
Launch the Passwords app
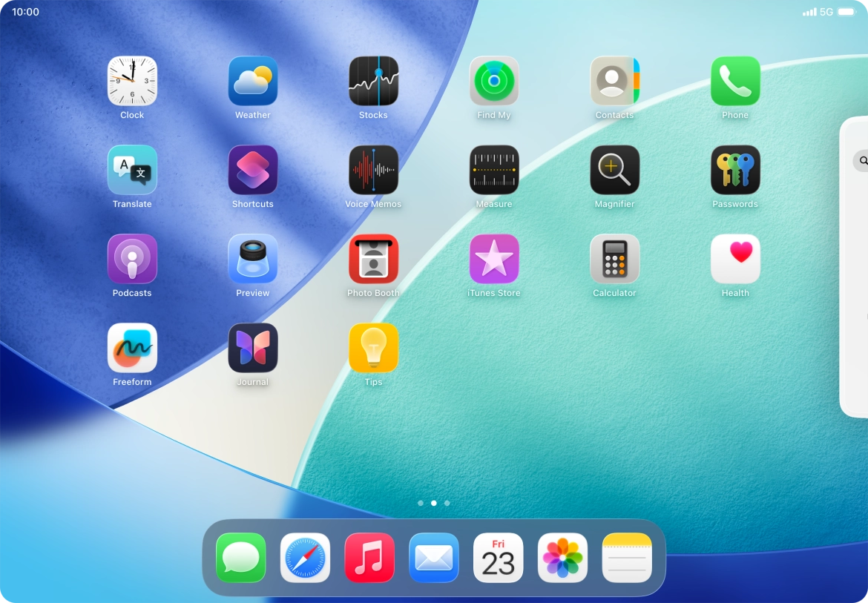[x=735, y=170]
